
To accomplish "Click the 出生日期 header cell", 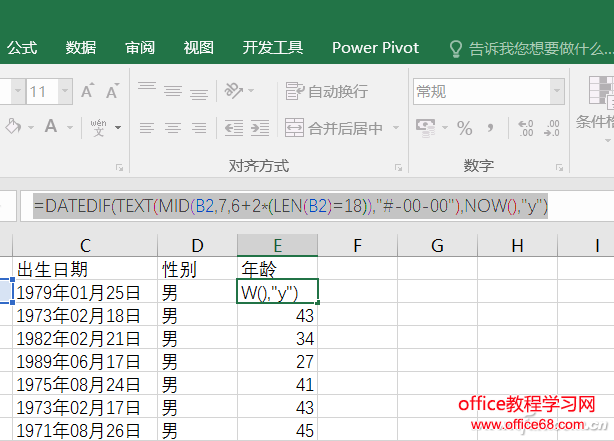I will point(85,268).
